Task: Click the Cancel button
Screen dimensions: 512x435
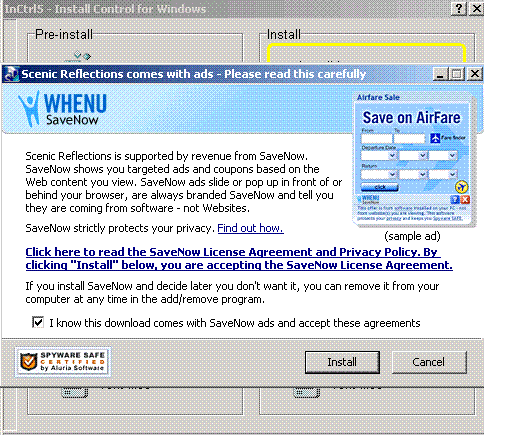Action: click(x=429, y=362)
